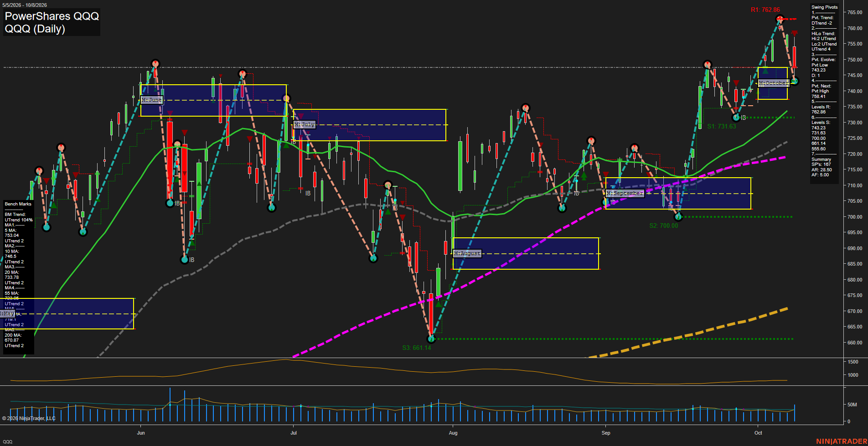Click the 758.41 Pvt High value
This screenshot has width=868, height=446.
(x=818, y=97)
